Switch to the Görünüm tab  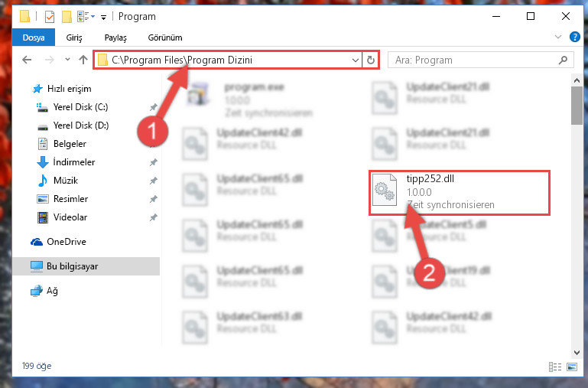pos(165,37)
